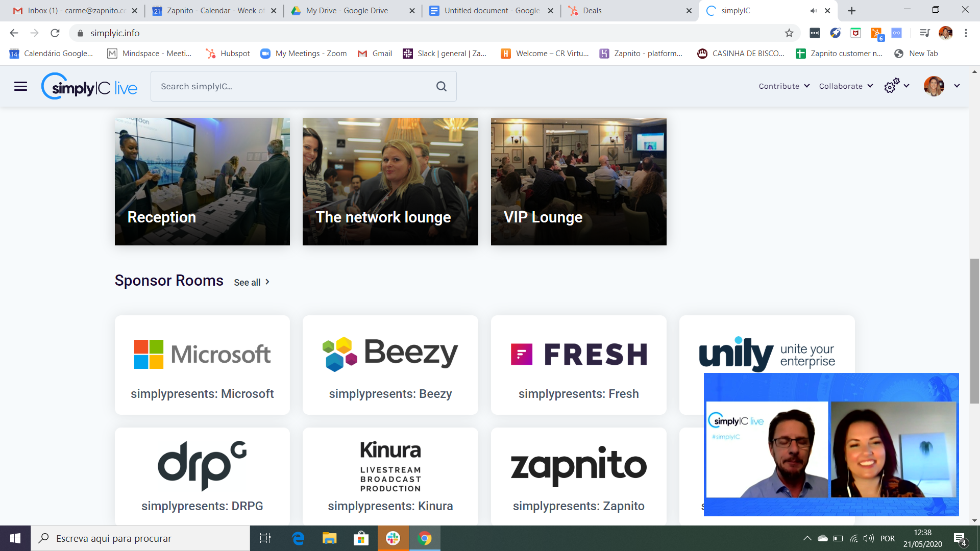The image size is (980, 551).
Task: Expand the Contribute dropdown
Action: click(784, 86)
